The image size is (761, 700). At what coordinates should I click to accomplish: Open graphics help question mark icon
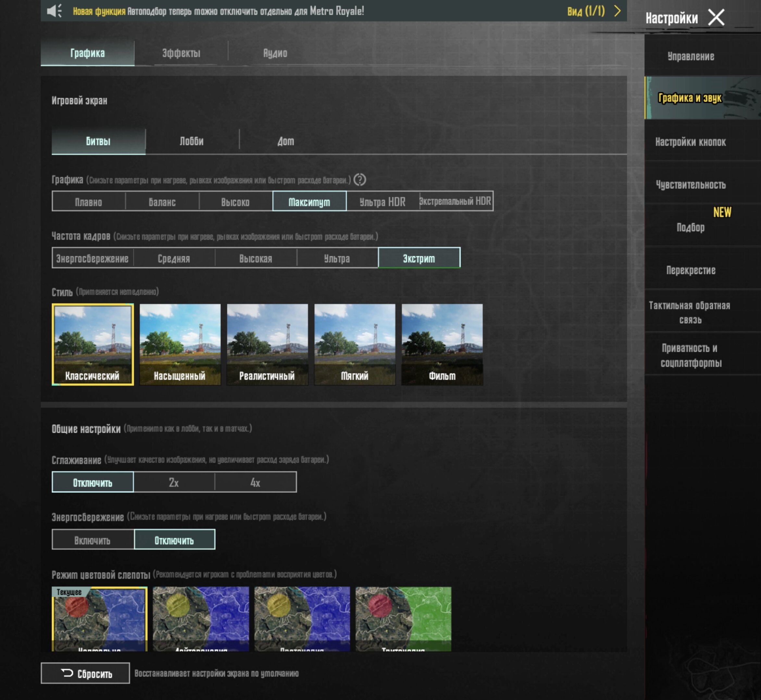click(359, 180)
